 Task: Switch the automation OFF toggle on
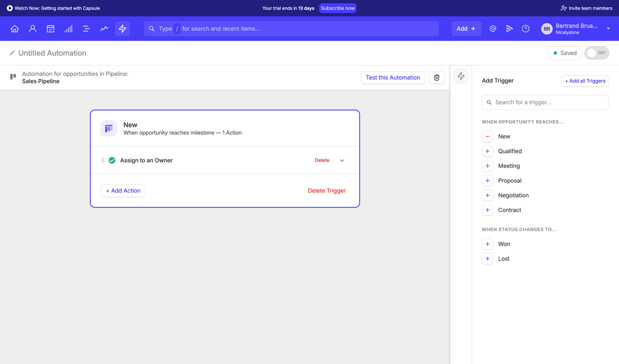tap(597, 53)
